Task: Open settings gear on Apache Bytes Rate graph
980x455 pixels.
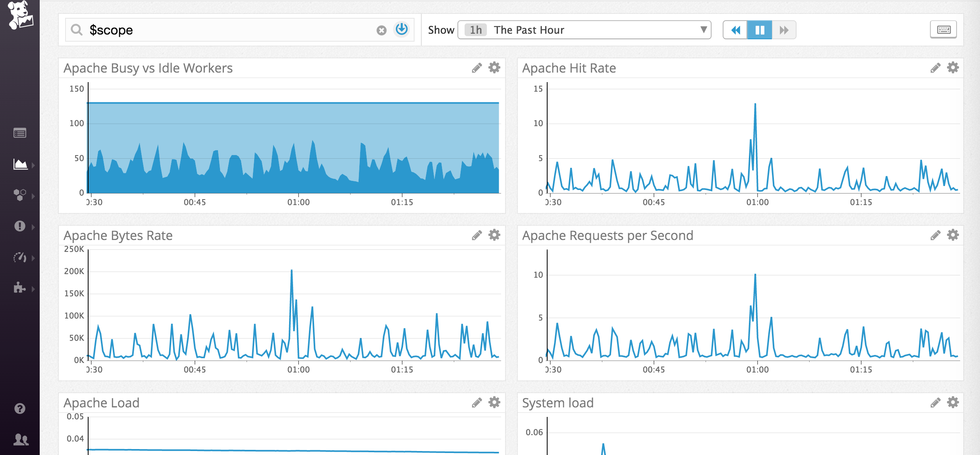Action: (494, 235)
